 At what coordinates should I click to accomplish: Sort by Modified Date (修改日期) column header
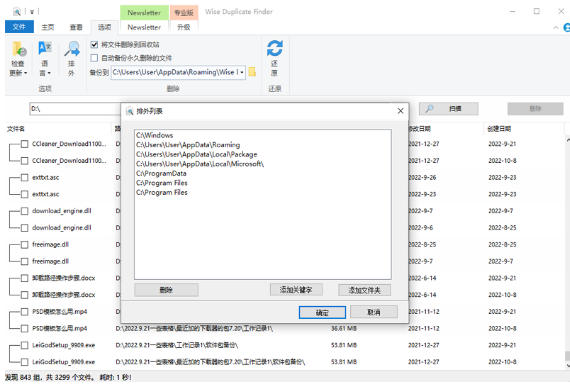pyautogui.click(x=420, y=129)
